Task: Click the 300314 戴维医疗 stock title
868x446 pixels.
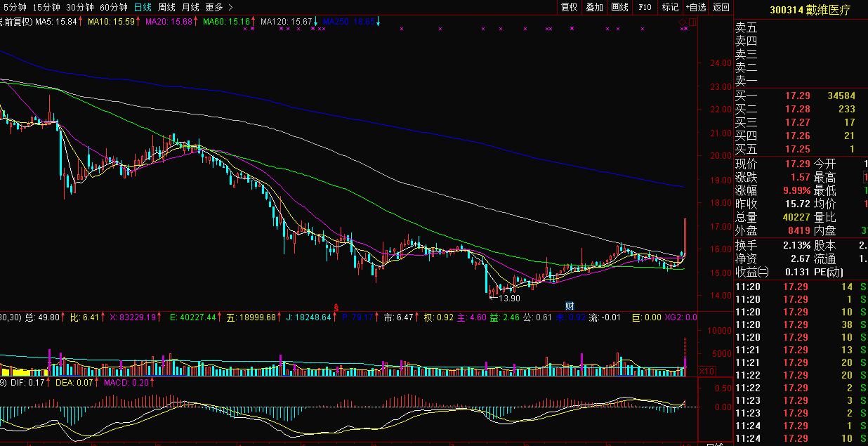Action: click(810, 9)
